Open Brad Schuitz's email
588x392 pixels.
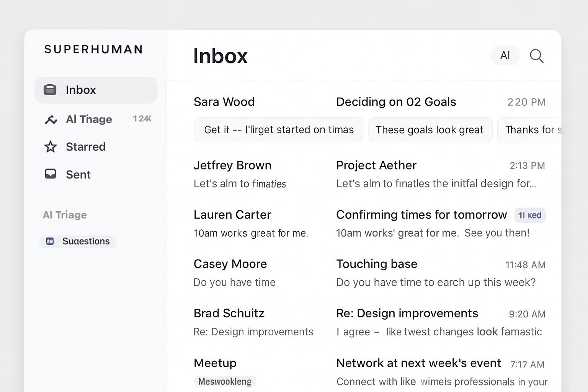tap(229, 314)
